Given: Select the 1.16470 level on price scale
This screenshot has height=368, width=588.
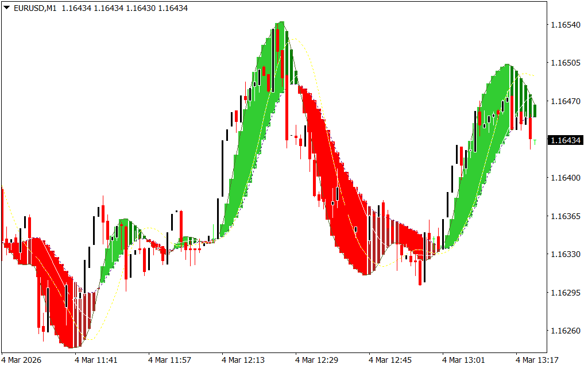Looking at the screenshot, I should coord(565,102).
